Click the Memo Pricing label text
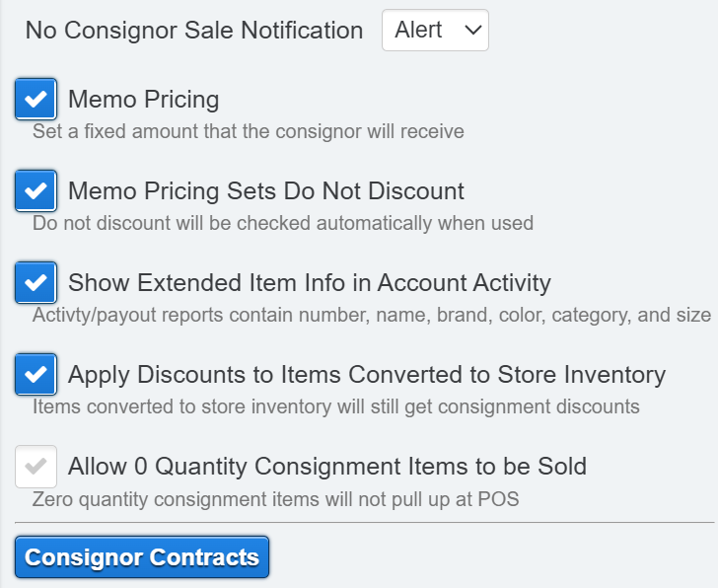 point(143,100)
